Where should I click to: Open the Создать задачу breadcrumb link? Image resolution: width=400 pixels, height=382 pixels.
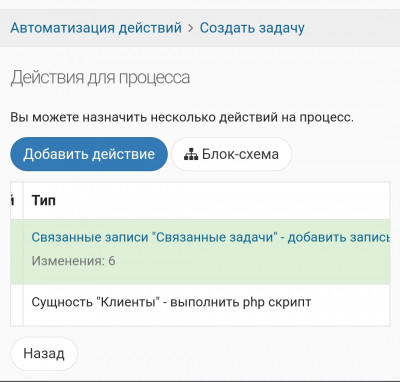(252, 28)
